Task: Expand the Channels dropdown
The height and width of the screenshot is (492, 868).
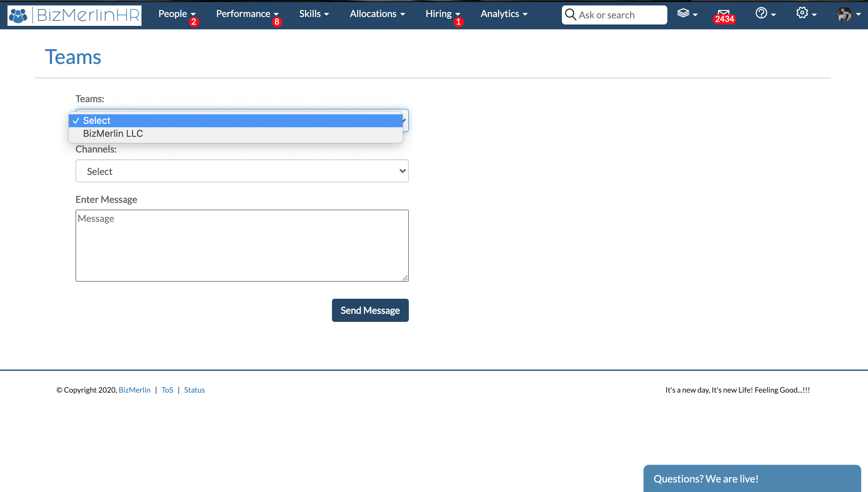Action: pyautogui.click(x=242, y=171)
